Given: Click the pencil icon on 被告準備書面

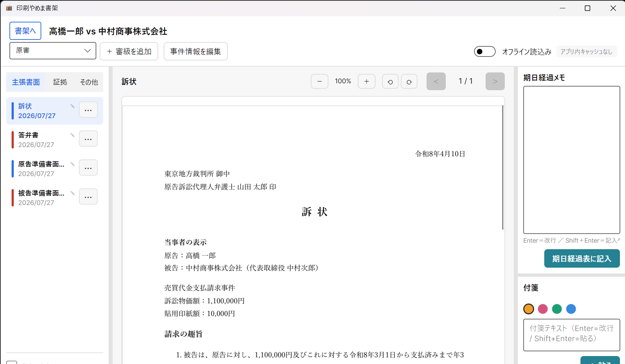Looking at the screenshot, I should click(72, 193).
